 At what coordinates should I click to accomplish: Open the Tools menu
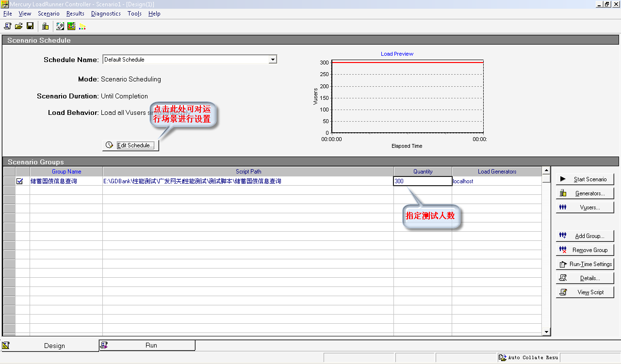coord(134,14)
